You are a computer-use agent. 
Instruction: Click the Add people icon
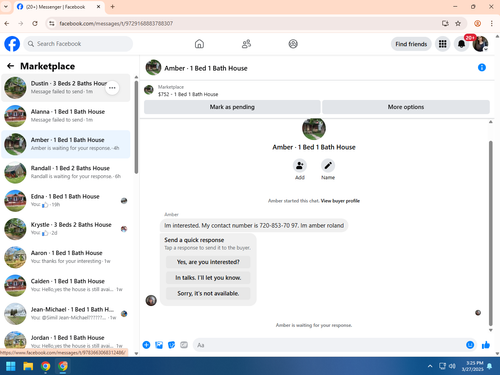point(300,165)
